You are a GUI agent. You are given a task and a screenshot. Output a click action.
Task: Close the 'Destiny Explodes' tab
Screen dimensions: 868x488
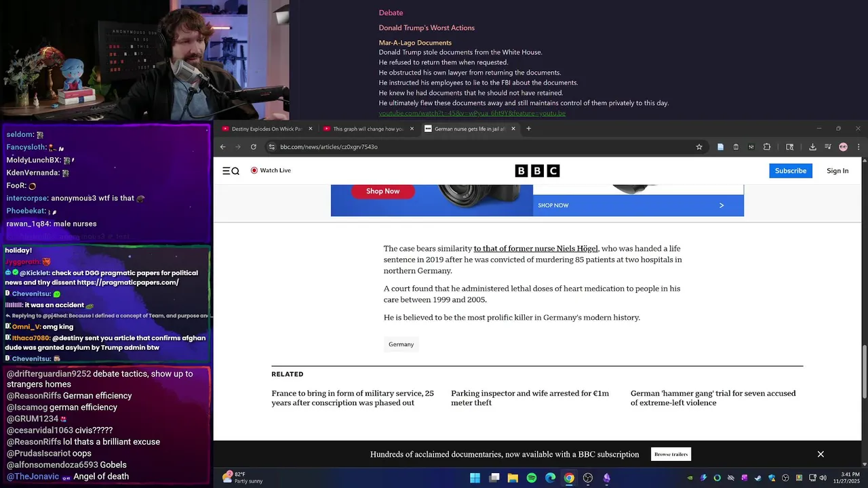[x=311, y=129]
